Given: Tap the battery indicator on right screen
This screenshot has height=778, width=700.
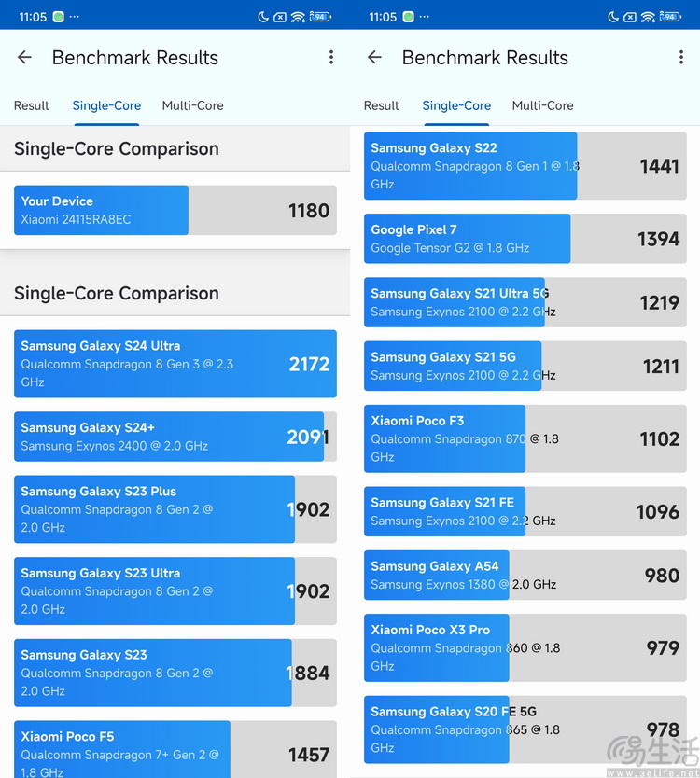Looking at the screenshot, I should tap(670, 17).
